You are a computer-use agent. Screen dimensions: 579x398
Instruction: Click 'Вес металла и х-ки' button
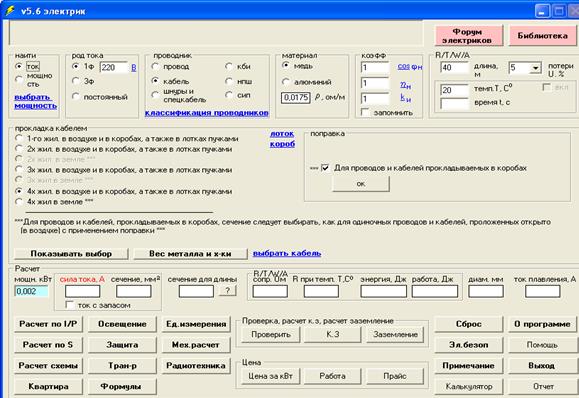(190, 254)
